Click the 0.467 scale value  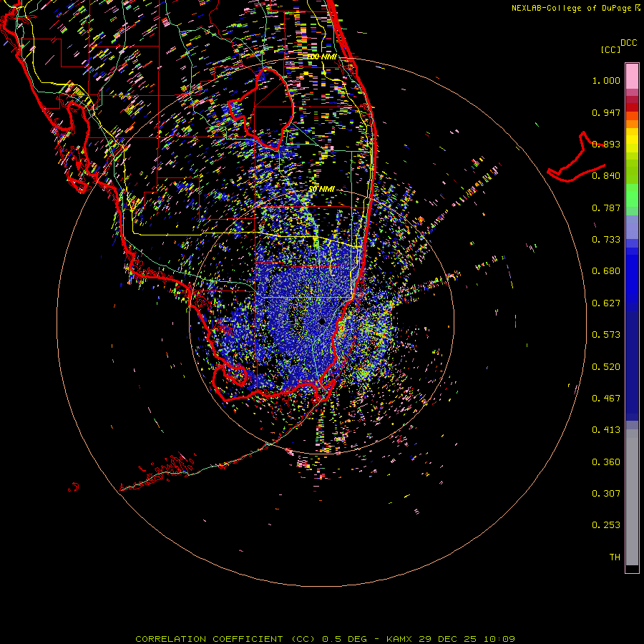[x=606, y=399]
